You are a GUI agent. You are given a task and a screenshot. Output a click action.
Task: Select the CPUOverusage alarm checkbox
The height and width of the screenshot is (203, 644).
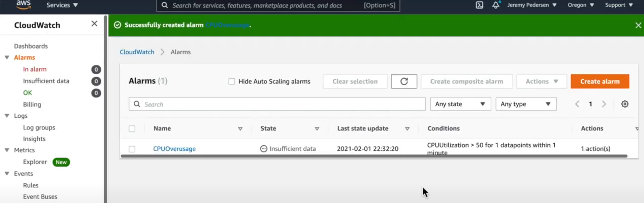pos(132,149)
